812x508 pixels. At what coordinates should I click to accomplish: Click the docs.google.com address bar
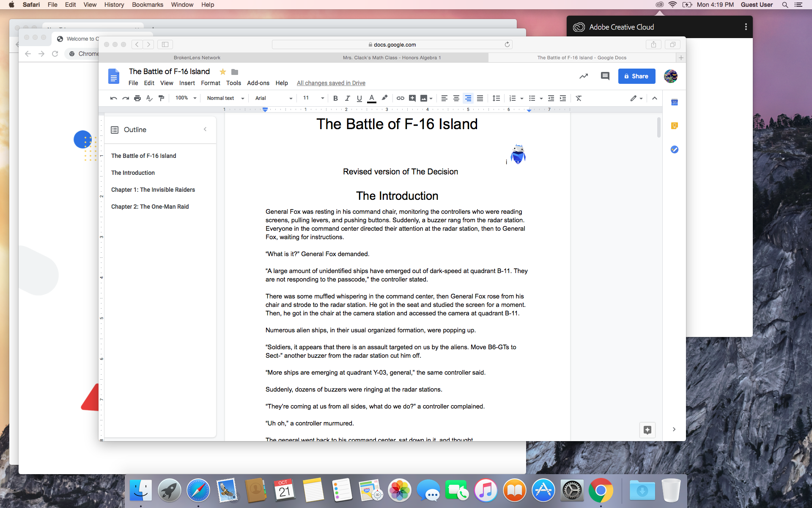click(392, 44)
